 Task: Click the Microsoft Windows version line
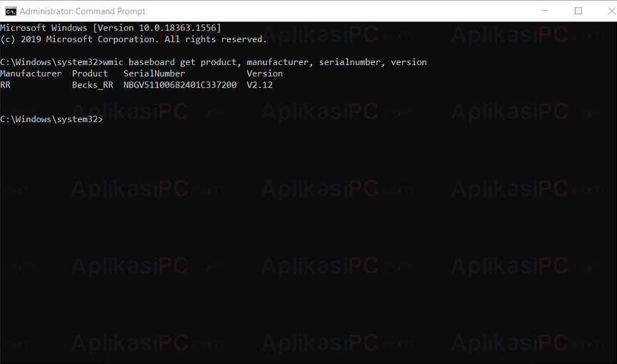tap(111, 28)
